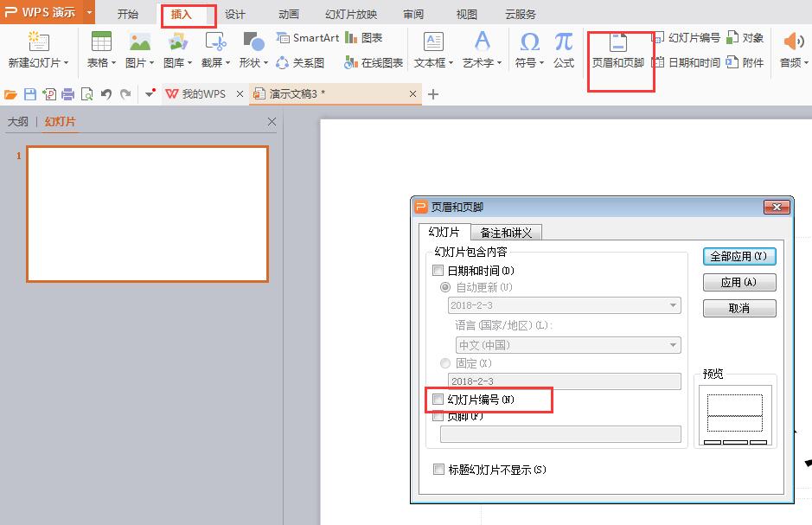Insert an Object (对象)
Screen dimensions: 812x525
coord(745,38)
